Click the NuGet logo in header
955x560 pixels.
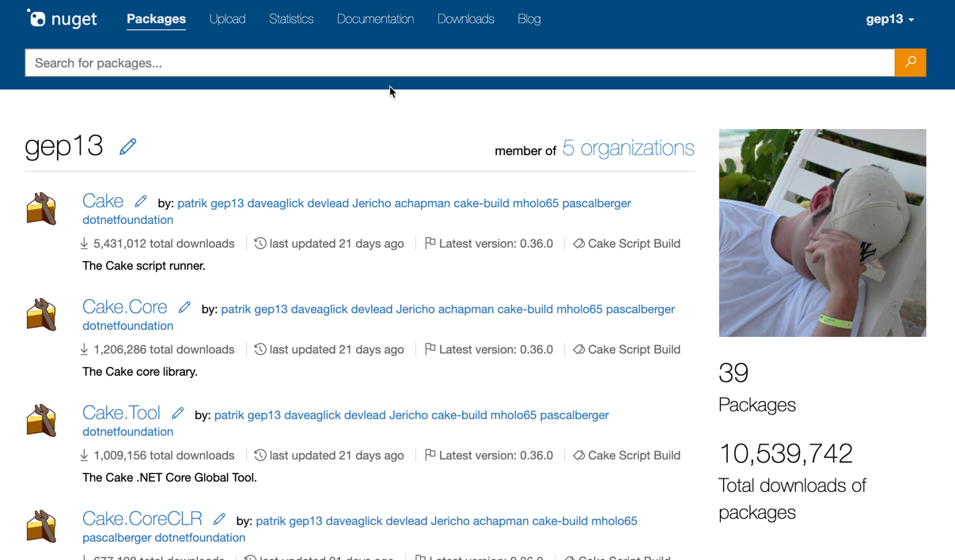click(x=62, y=19)
